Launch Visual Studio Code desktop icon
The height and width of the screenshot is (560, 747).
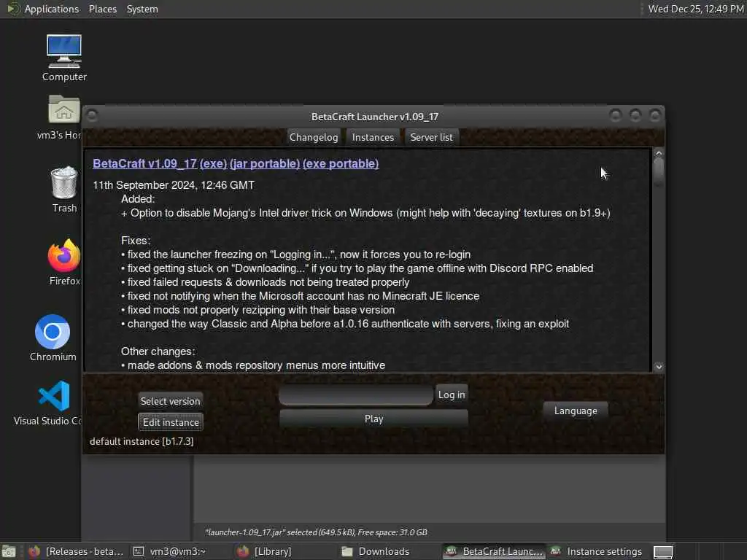[x=53, y=402]
